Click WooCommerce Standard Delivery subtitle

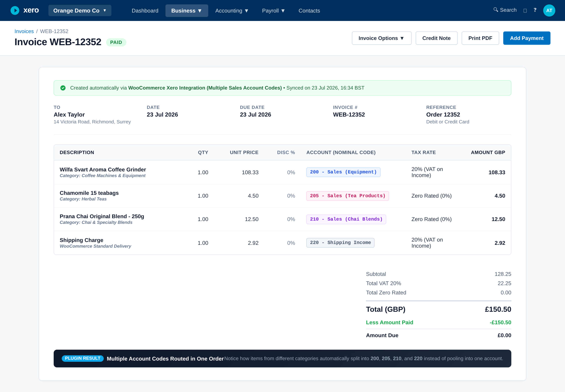click(x=95, y=246)
